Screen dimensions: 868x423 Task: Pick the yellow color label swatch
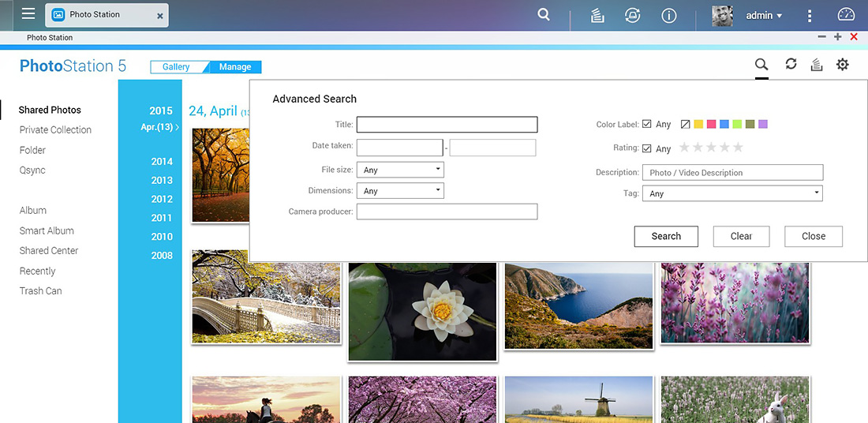pos(698,124)
